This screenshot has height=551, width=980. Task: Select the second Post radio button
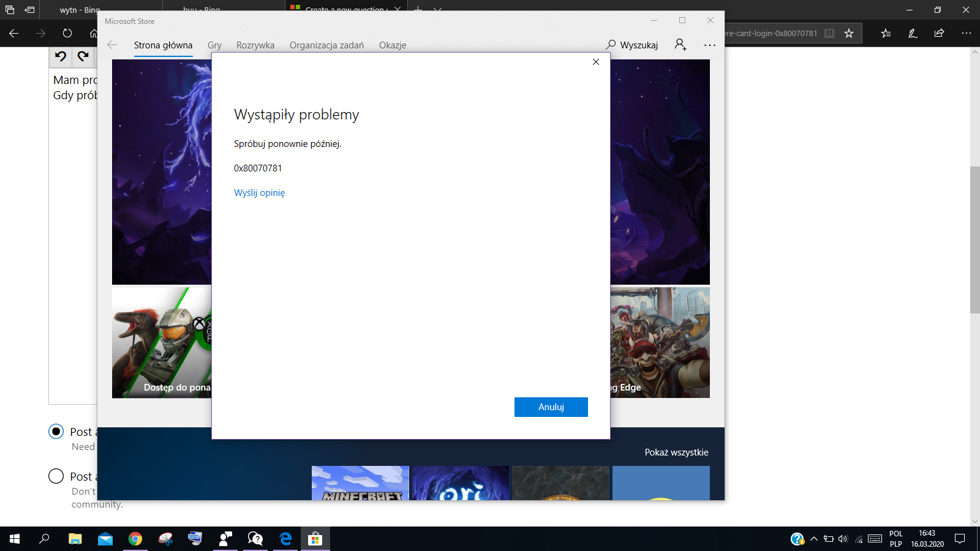(56, 476)
